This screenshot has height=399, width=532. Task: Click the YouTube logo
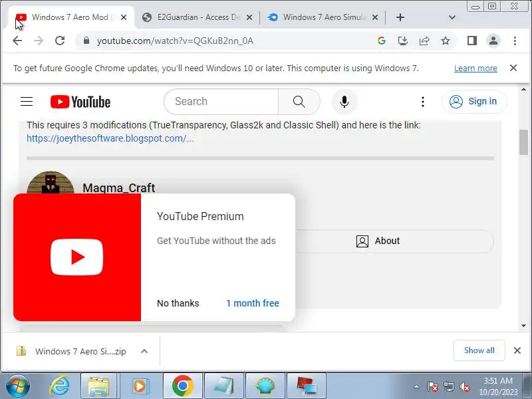[x=80, y=102]
